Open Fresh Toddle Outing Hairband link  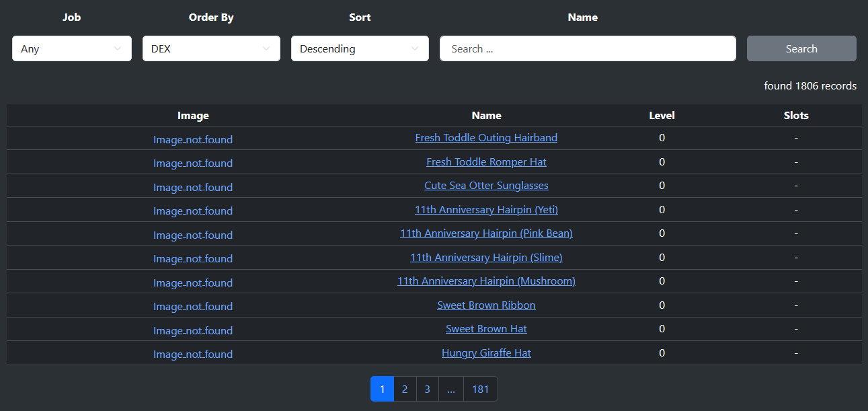pyautogui.click(x=486, y=138)
